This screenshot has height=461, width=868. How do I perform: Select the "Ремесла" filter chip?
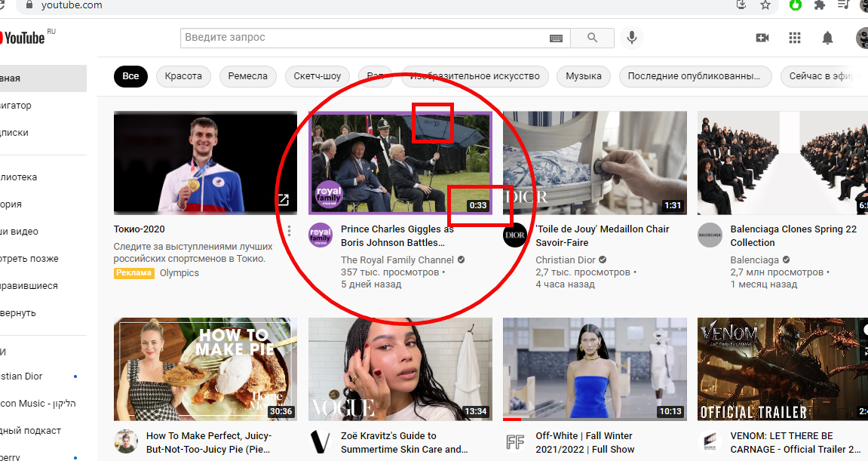(247, 76)
